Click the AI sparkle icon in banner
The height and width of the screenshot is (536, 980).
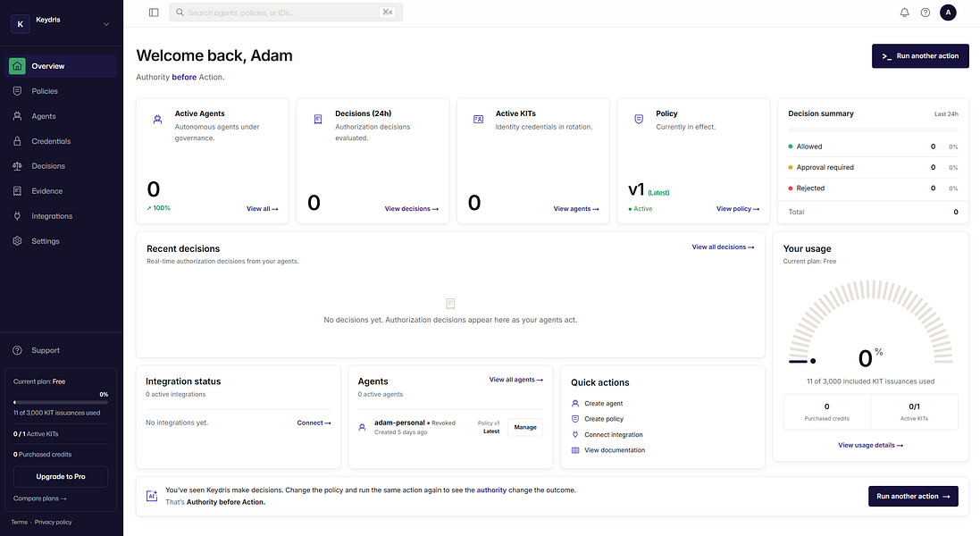pos(152,496)
